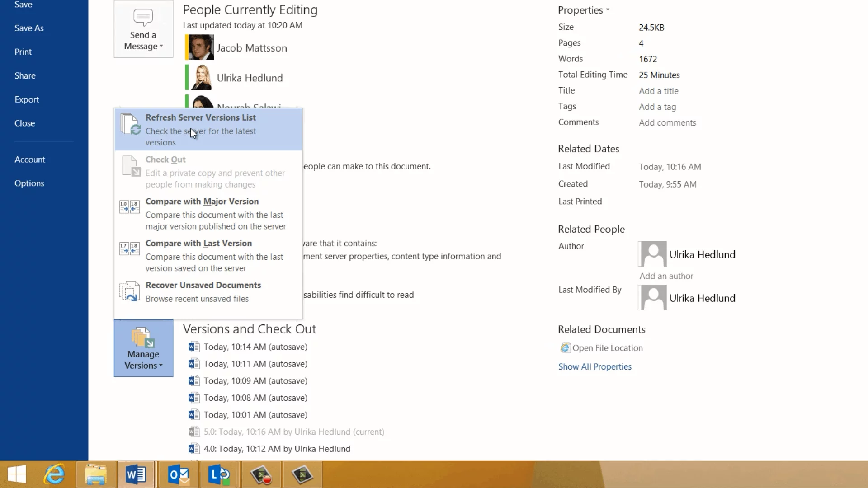Open Outlook from the taskbar

178,475
